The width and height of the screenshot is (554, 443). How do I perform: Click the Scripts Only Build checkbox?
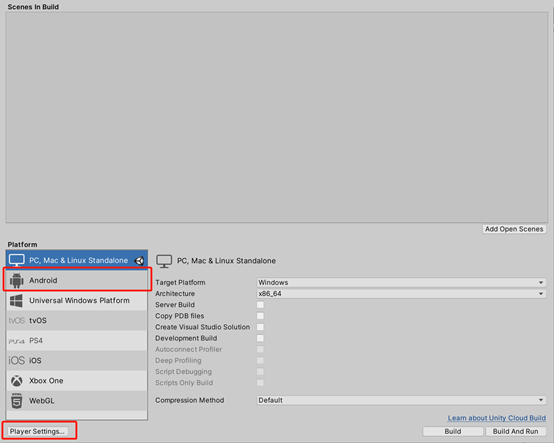pos(260,383)
